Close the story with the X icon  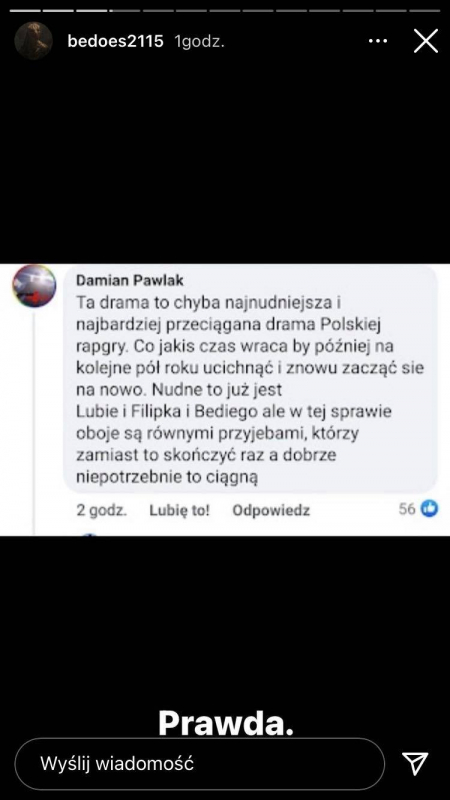tap(426, 41)
